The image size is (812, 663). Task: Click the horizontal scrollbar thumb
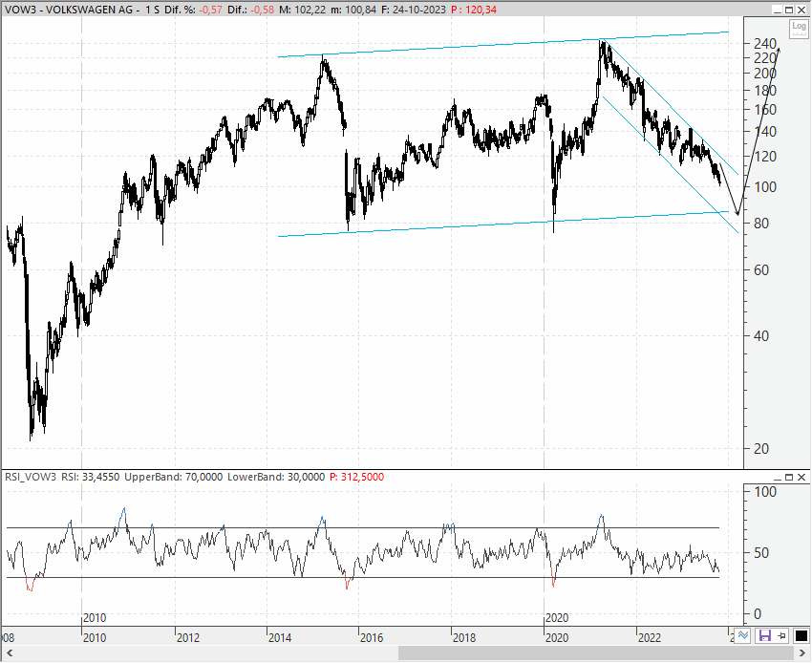click(595, 653)
